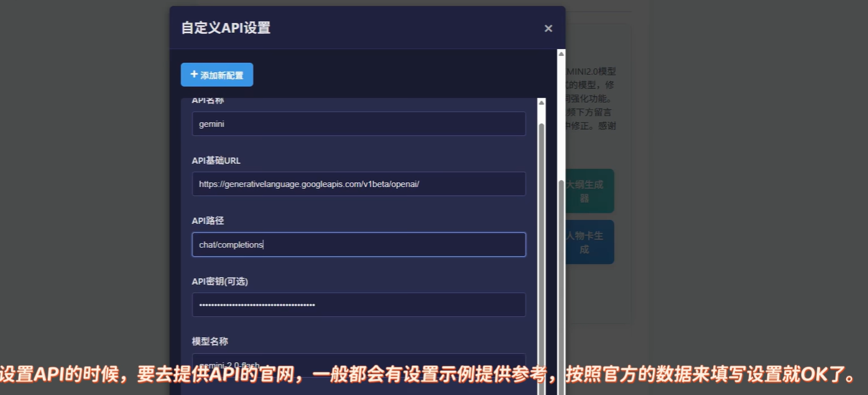Click into the API基础URL input field
The width and height of the screenshot is (868, 395).
(x=359, y=184)
